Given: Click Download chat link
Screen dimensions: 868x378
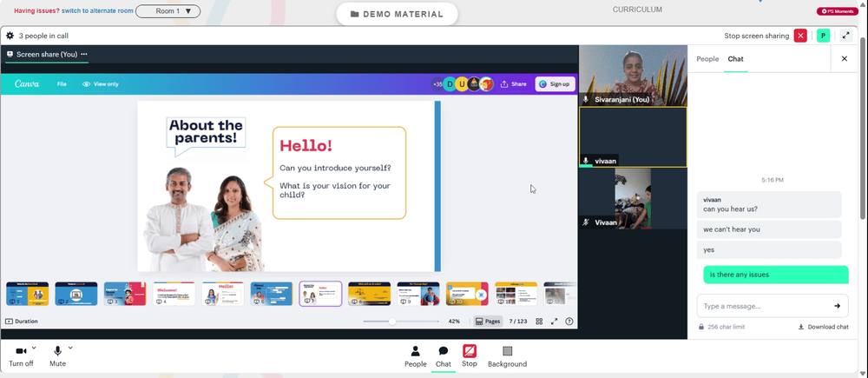Looking at the screenshot, I should point(823,327).
